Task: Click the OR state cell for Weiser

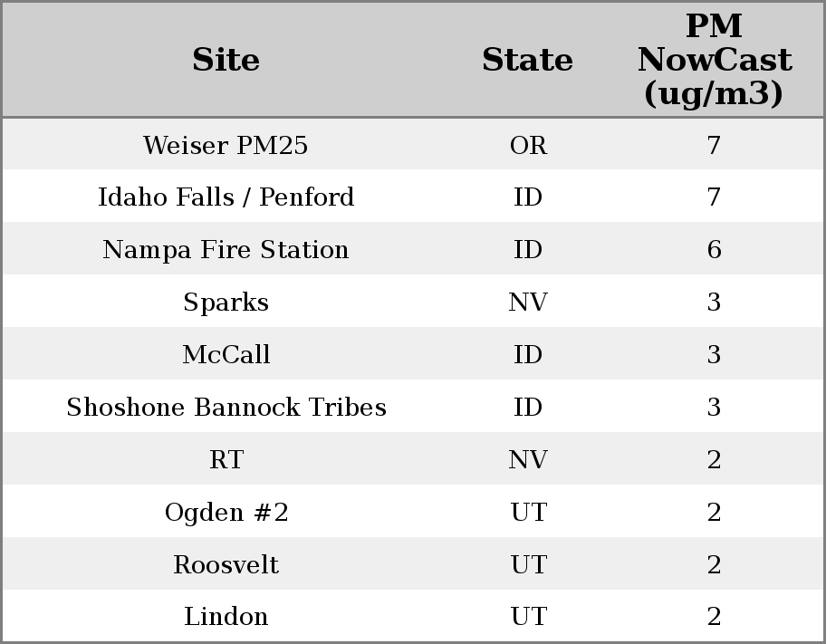Action: click(x=528, y=146)
